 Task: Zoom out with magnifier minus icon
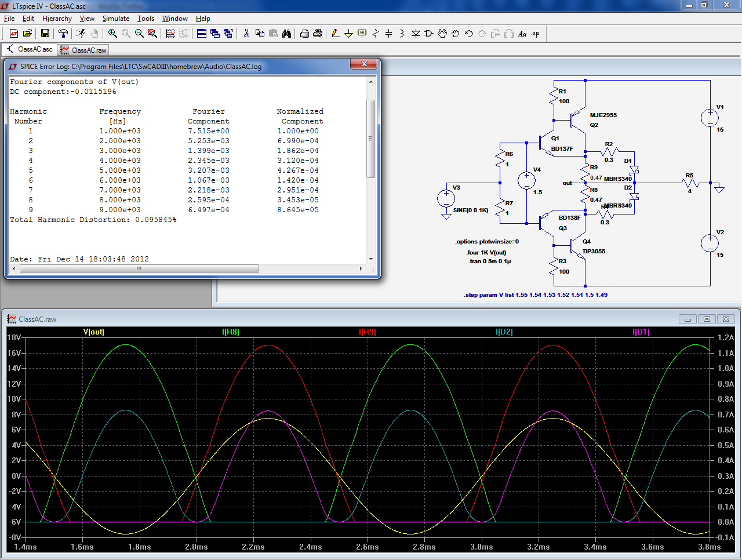click(x=139, y=34)
